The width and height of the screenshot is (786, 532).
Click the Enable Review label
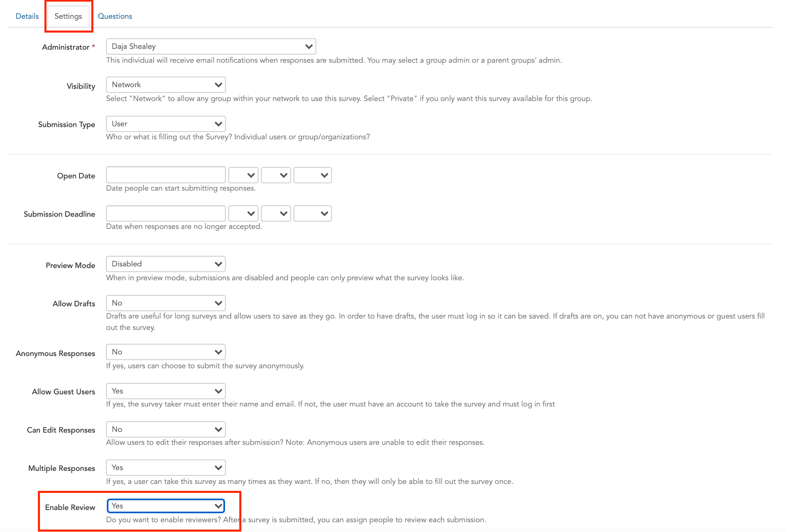click(x=70, y=508)
